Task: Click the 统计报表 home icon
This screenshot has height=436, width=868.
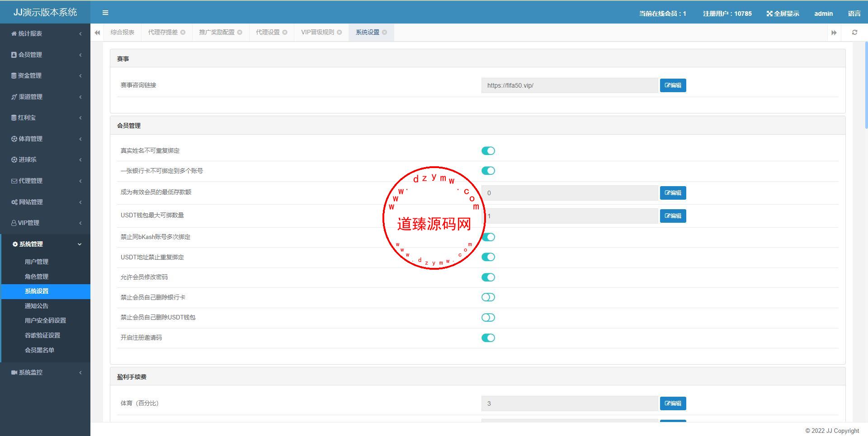Action: (14, 33)
